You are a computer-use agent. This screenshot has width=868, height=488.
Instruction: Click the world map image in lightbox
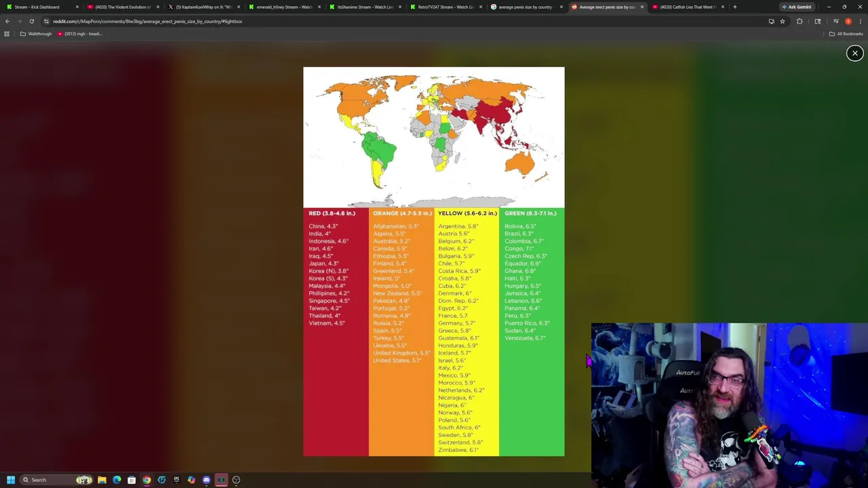click(433, 137)
